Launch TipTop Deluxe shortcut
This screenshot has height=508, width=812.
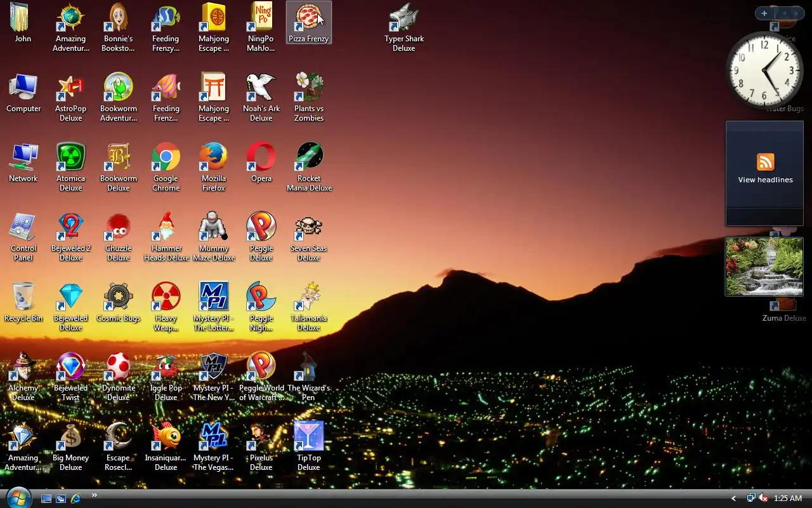tap(309, 446)
